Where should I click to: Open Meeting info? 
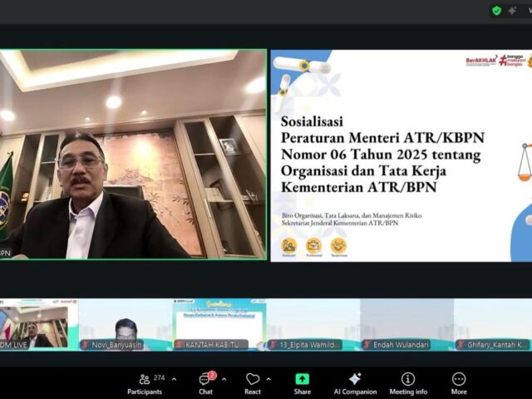(x=408, y=382)
